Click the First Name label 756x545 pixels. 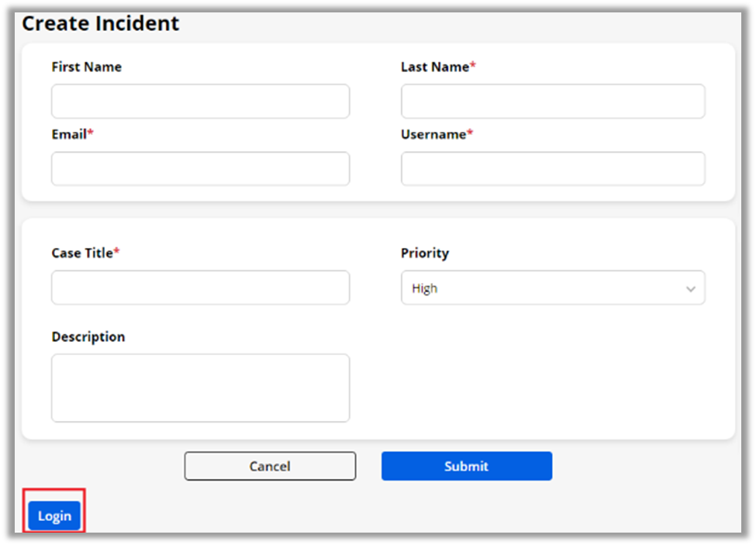click(x=86, y=67)
